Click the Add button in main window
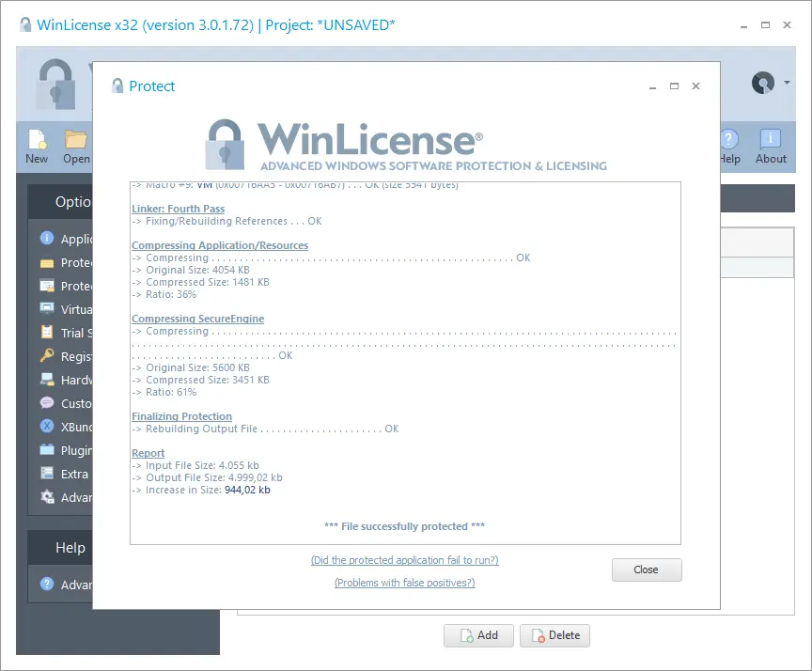The image size is (812, 671). (x=478, y=635)
